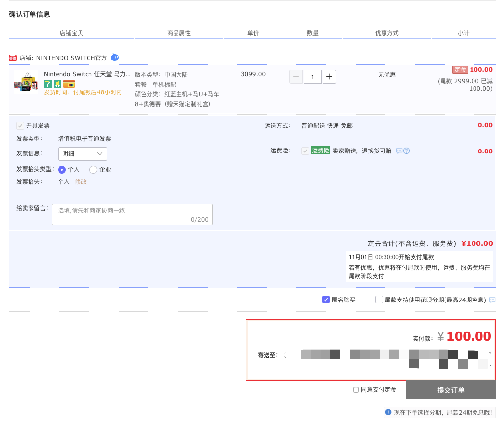504x423 pixels.
Task: Click the 实付款 amount ¥100.00
Action: pos(464,336)
